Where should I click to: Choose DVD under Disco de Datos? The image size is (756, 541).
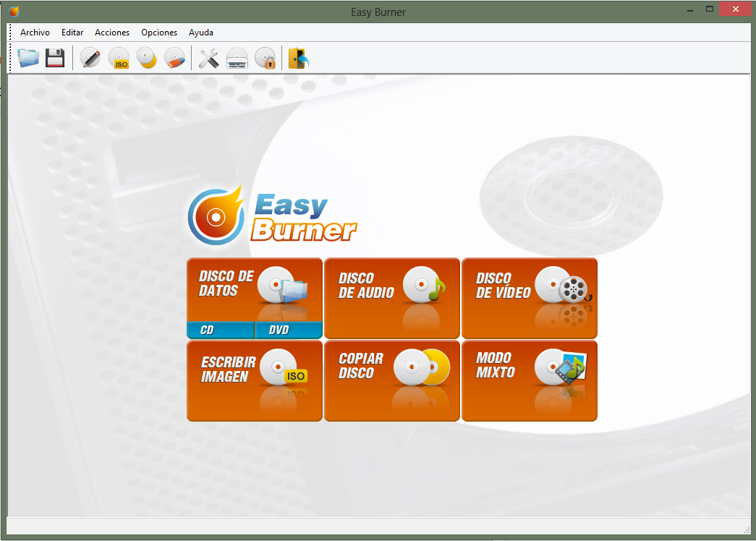289,330
